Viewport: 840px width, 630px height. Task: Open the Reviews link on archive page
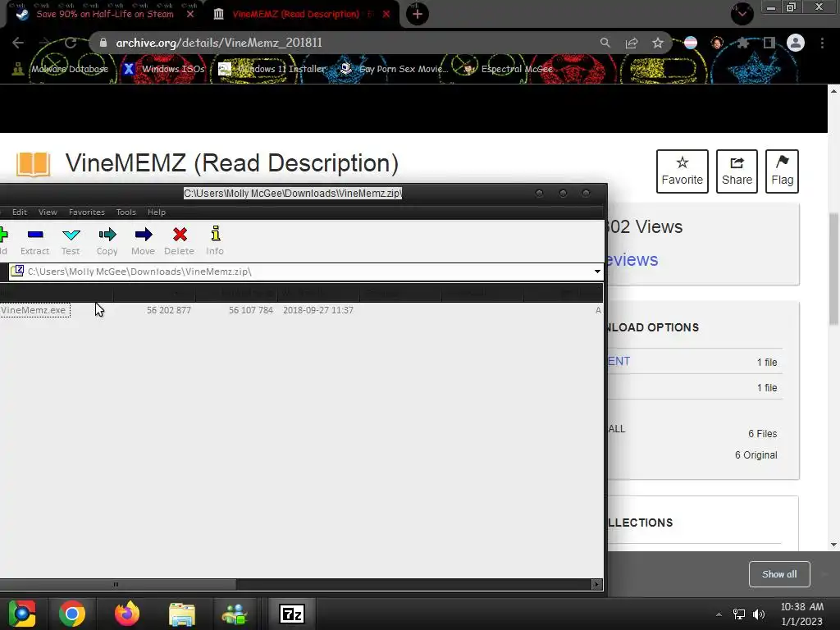pos(632,260)
